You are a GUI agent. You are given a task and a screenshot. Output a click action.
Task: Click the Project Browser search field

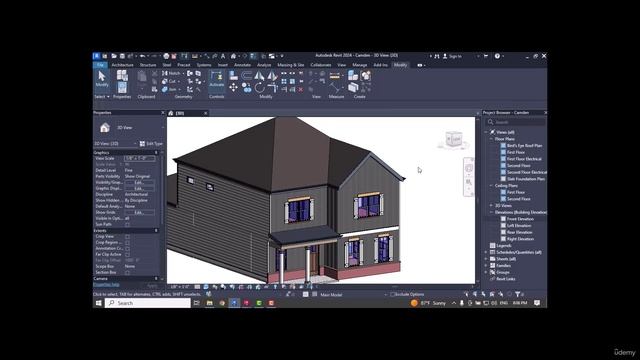tap(516, 122)
